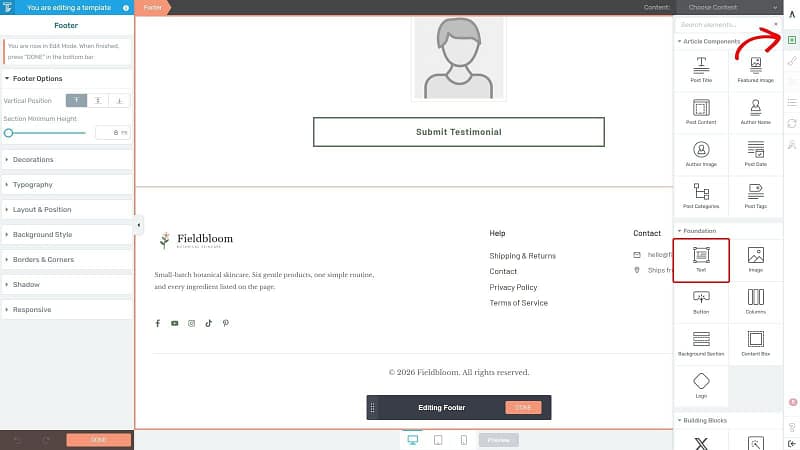This screenshot has height=450, width=800.
Task: Click the Thrive logo in top-left corner
Action: 8,7
